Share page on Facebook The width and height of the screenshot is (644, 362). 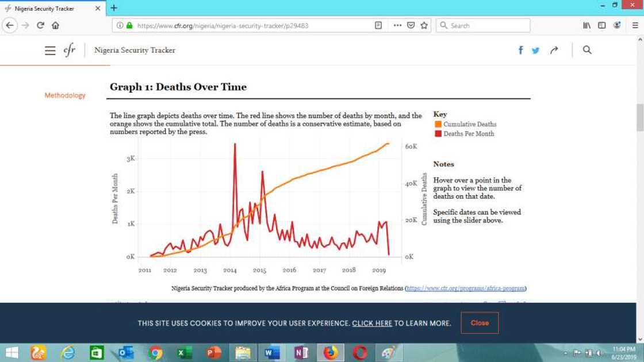click(x=521, y=50)
